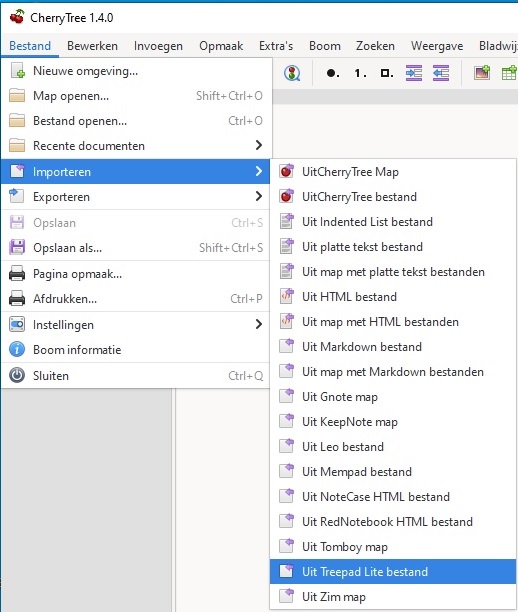This screenshot has width=518, height=612.
Task: Open the Bewerken menu
Action: click(92, 46)
